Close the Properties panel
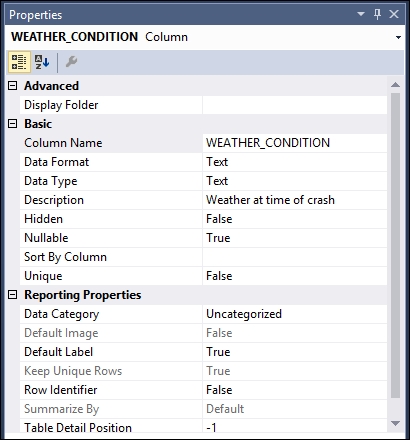The height and width of the screenshot is (440, 410). [x=394, y=14]
